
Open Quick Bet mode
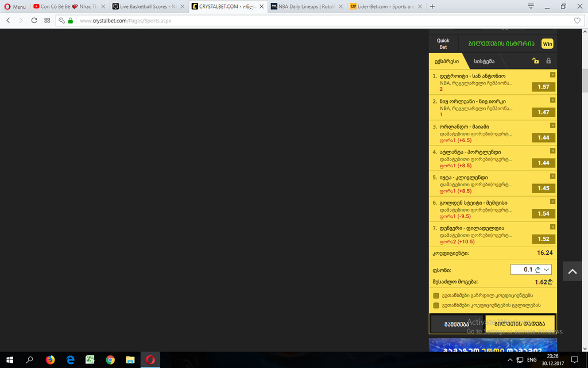pyautogui.click(x=443, y=44)
